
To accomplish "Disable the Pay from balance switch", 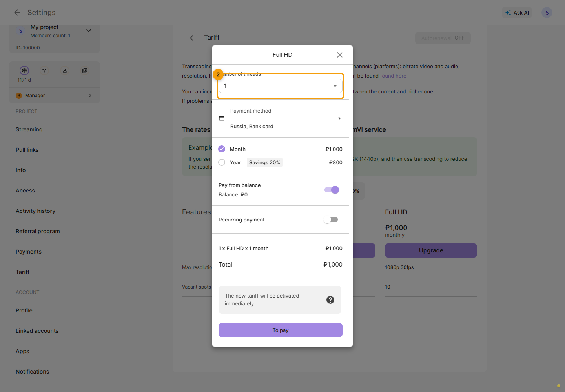I will click(x=332, y=190).
